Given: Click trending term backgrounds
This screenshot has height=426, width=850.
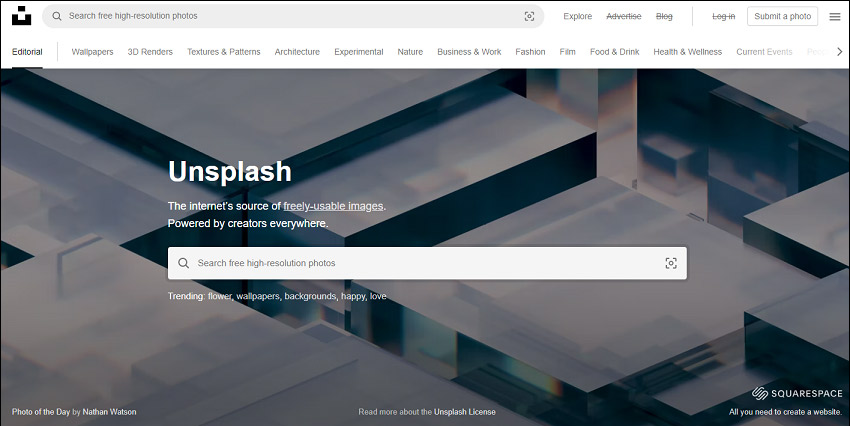Looking at the screenshot, I should point(310,296).
